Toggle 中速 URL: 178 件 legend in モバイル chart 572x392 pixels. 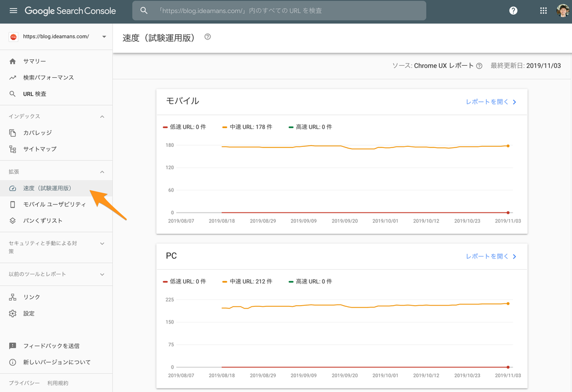[x=247, y=127]
